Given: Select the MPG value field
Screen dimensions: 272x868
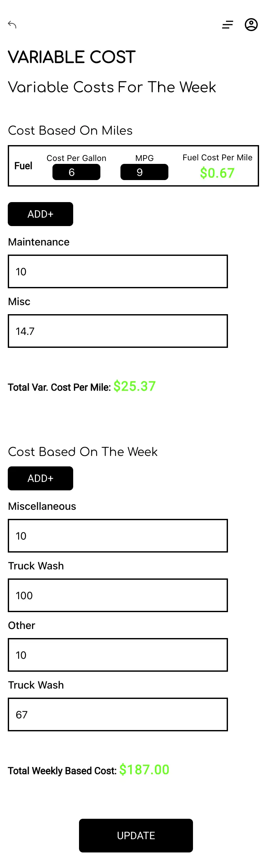Looking at the screenshot, I should [x=144, y=172].
